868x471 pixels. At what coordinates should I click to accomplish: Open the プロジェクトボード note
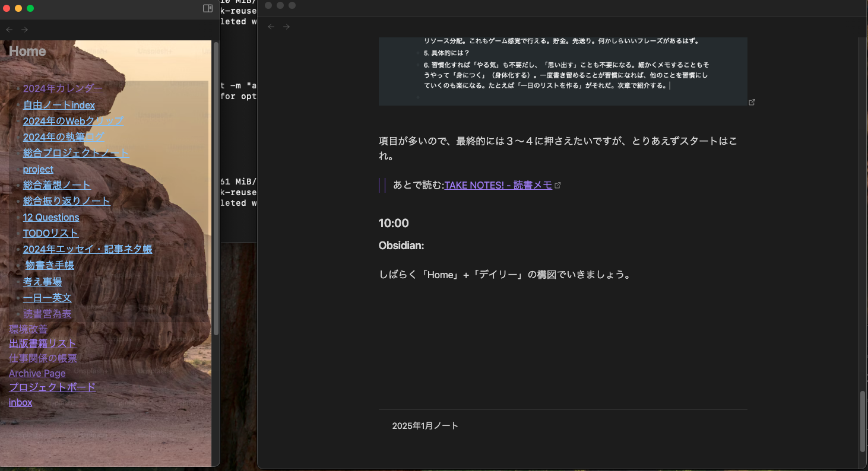(x=52, y=387)
